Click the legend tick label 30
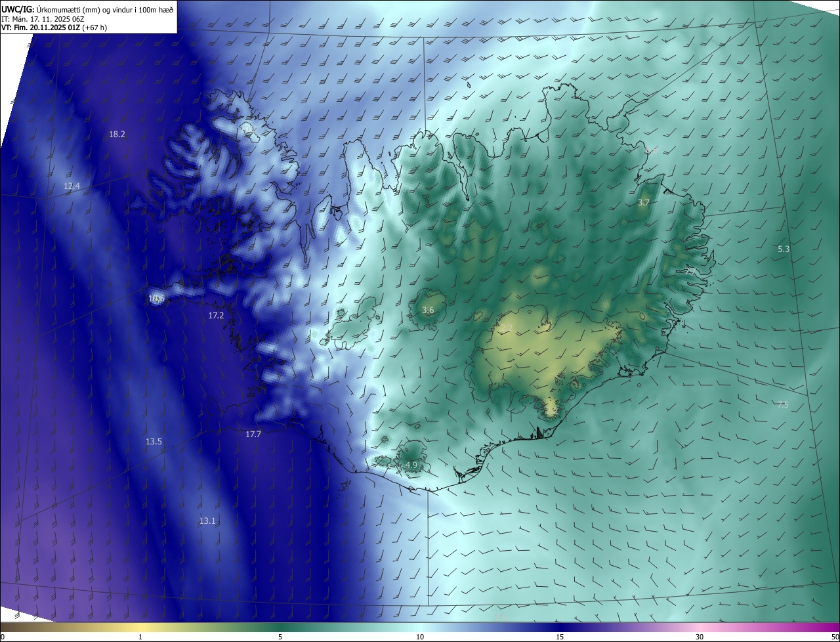This screenshot has width=840, height=642. 700,637
